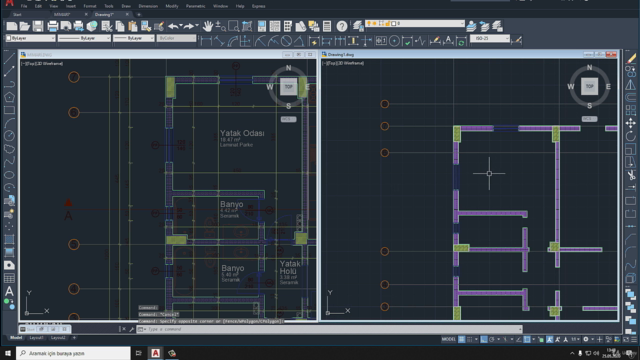
Task: Select the Trim scissors tool
Action: click(631, 175)
